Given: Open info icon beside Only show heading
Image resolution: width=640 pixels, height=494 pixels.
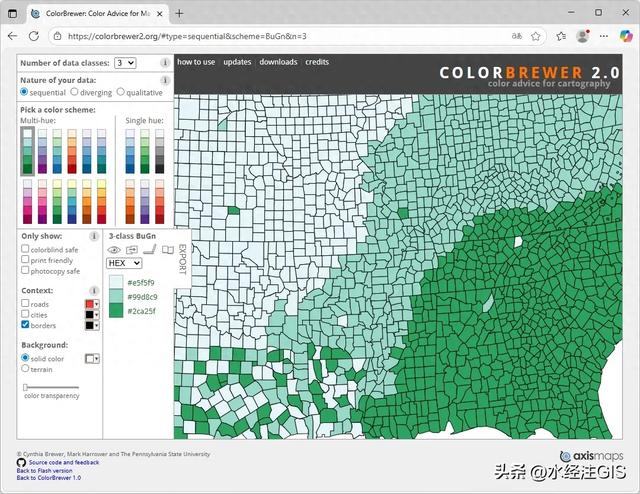Looking at the screenshot, I should [94, 236].
